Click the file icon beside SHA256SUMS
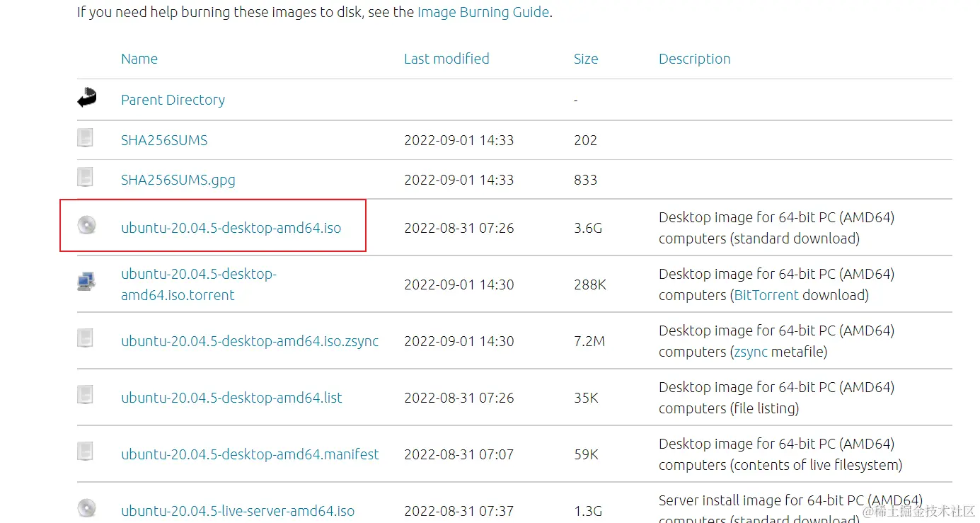 coord(85,137)
